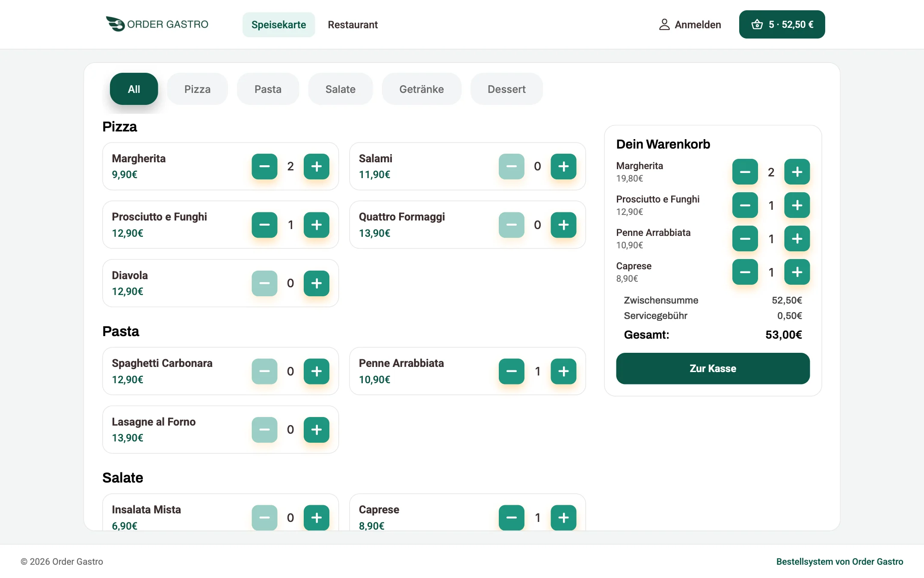Add Insalata Mista with plus button

pyautogui.click(x=317, y=518)
